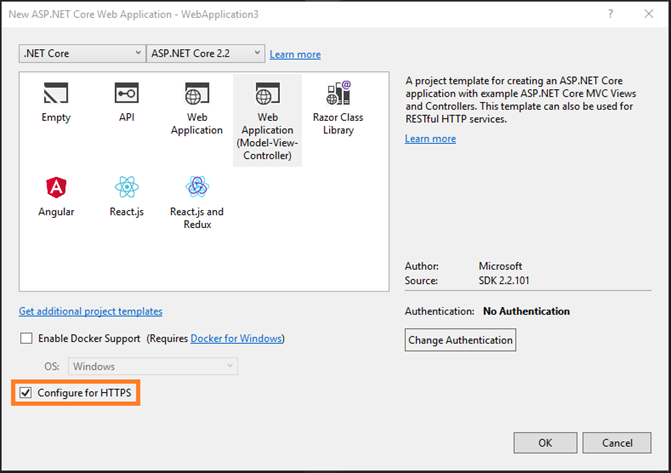Pick the Web Application template icon
671x473 pixels.
tap(197, 93)
